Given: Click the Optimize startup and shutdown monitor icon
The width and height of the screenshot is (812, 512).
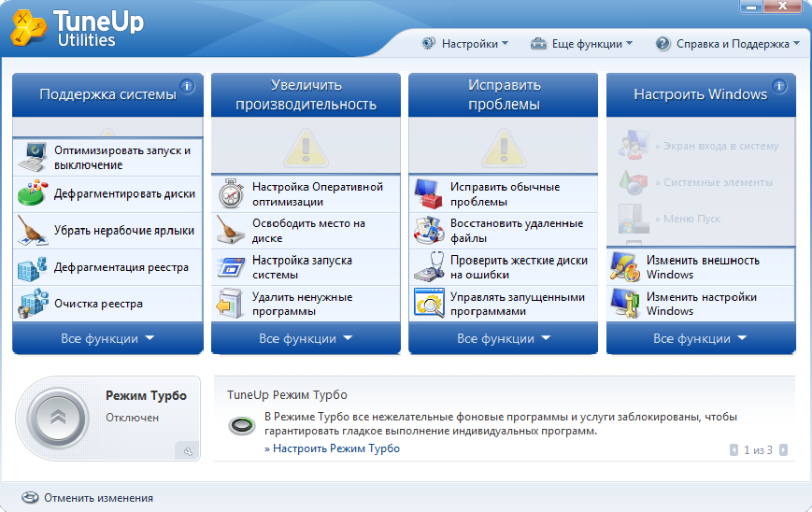Looking at the screenshot, I should [x=32, y=157].
